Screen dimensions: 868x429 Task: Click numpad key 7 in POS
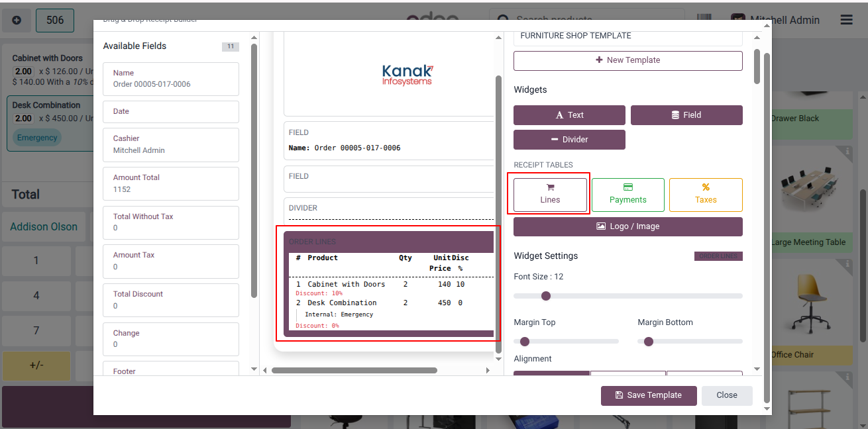click(x=36, y=330)
